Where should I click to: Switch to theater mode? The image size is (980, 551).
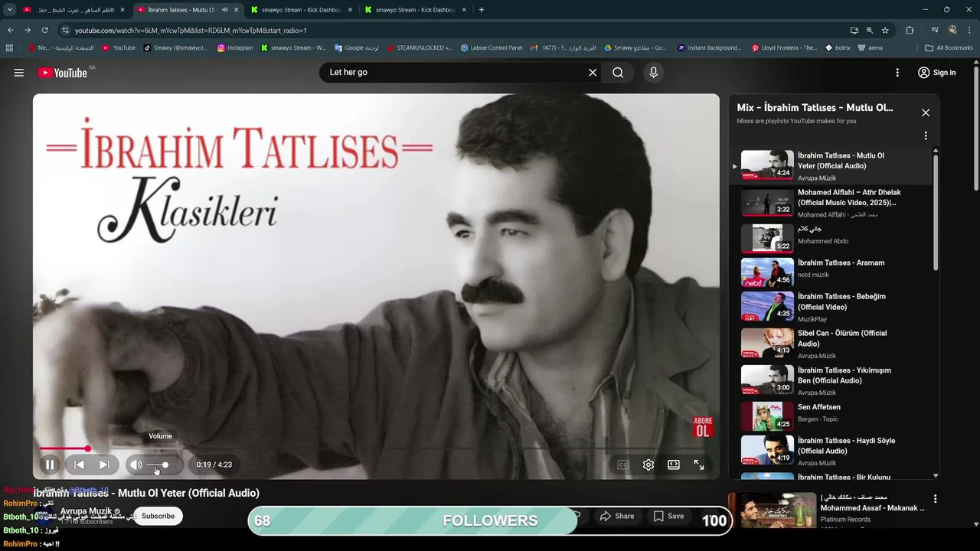click(674, 465)
